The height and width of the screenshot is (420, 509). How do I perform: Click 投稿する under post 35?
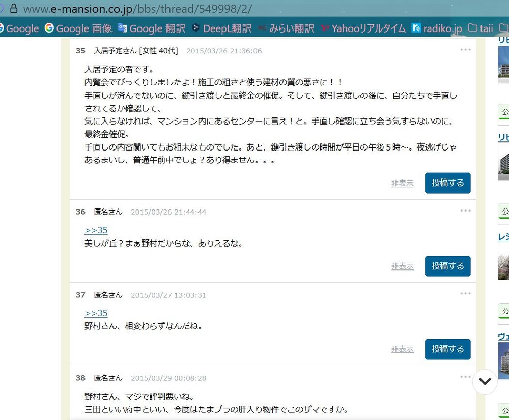447,183
